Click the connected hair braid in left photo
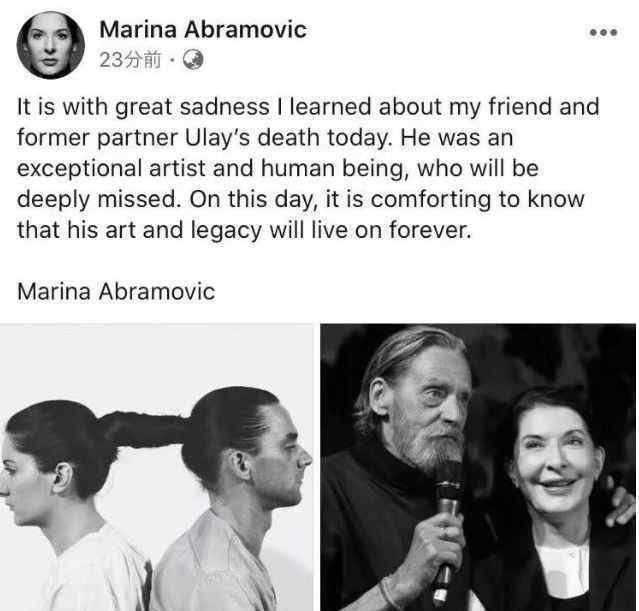Viewport: 639px width, 611px height. tap(143, 429)
